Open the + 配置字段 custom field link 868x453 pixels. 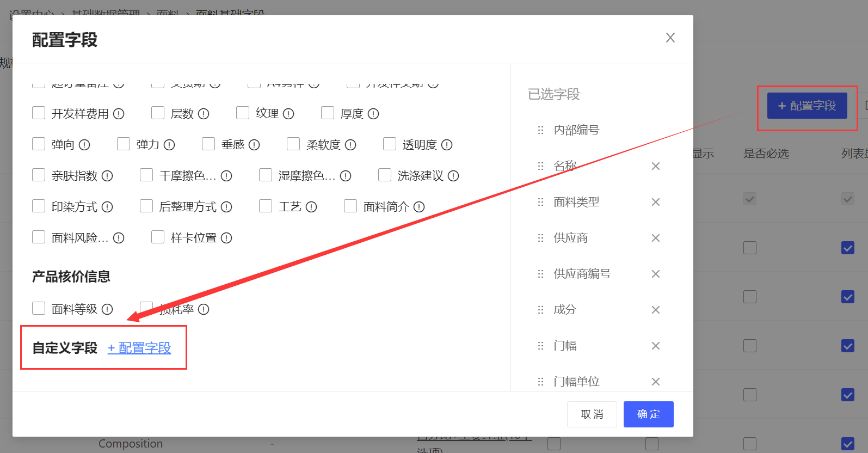[x=139, y=348]
